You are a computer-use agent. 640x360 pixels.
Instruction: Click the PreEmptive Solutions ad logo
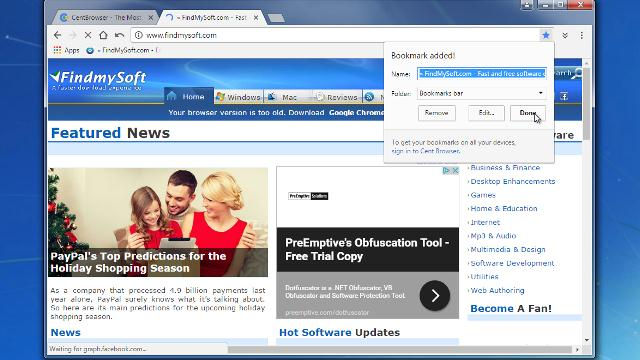(x=308, y=196)
